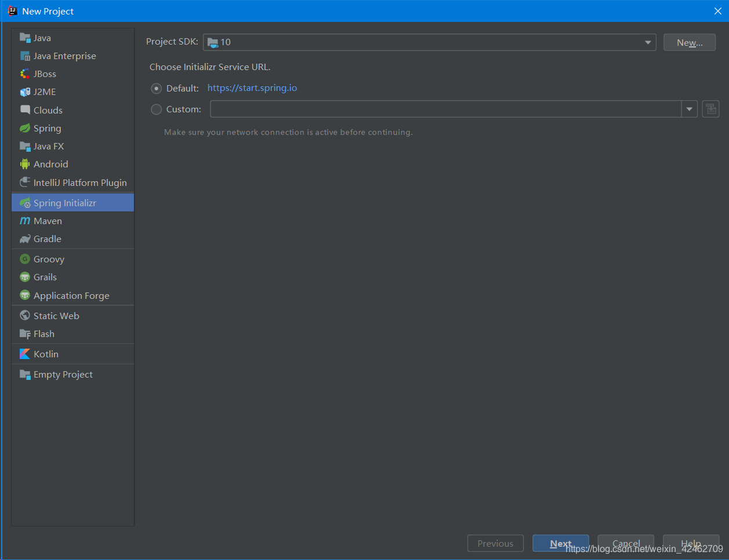Image resolution: width=729 pixels, height=560 pixels.
Task: Pick Kotlin in the project list
Action: point(73,354)
